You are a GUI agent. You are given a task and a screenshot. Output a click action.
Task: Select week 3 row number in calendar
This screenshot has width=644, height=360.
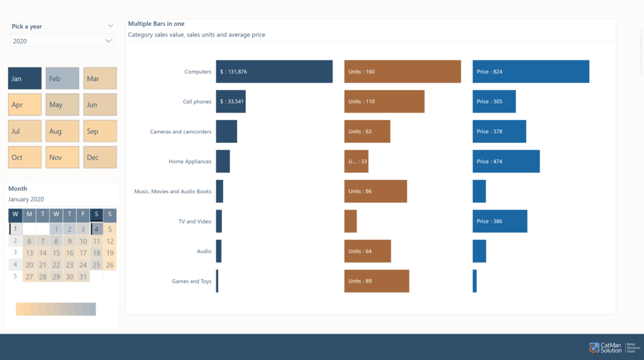click(15, 252)
